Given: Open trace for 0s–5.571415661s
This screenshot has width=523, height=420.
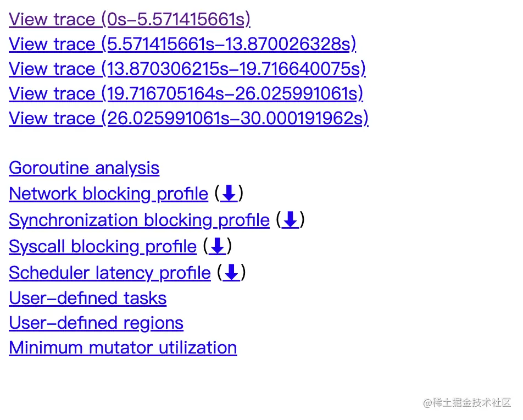Looking at the screenshot, I should coord(130,19).
